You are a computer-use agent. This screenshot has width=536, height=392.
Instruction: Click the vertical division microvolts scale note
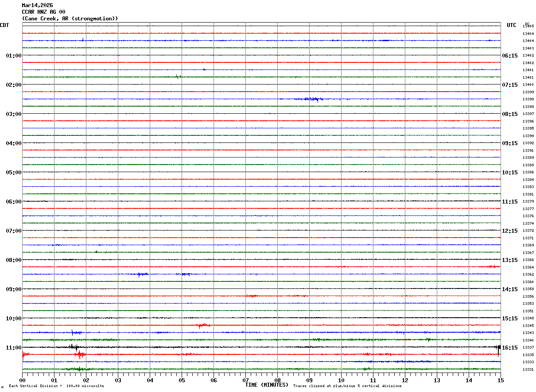click(56, 386)
